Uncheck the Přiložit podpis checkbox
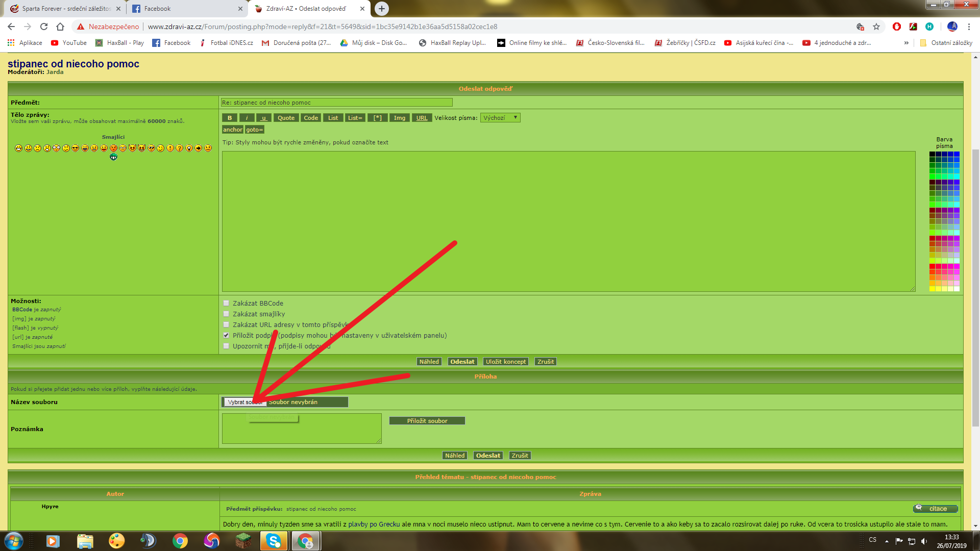This screenshot has height=551, width=980. (x=226, y=335)
